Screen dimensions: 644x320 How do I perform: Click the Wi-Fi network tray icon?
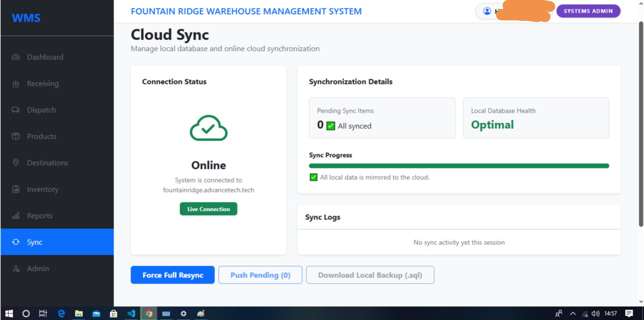(585, 313)
